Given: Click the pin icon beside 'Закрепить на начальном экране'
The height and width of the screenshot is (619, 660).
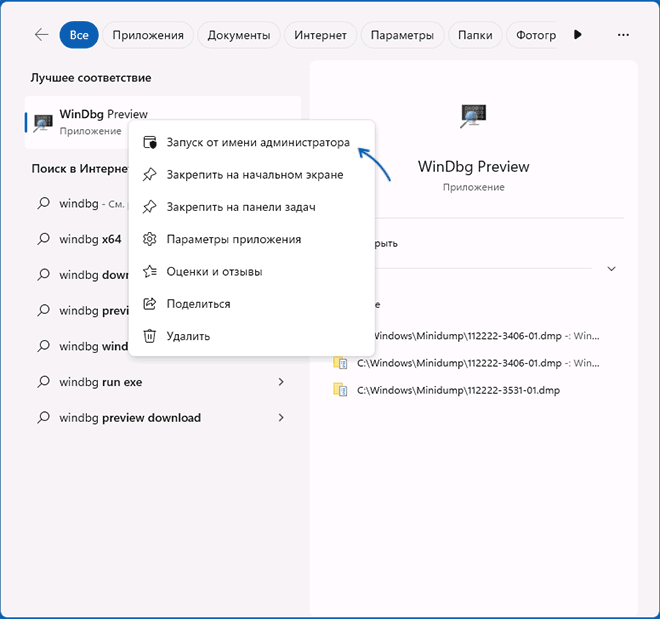Looking at the screenshot, I should pos(150,175).
